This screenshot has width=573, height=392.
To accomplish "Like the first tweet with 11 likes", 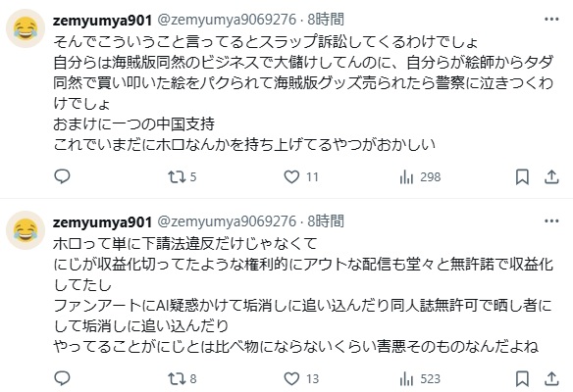I will point(301,177).
